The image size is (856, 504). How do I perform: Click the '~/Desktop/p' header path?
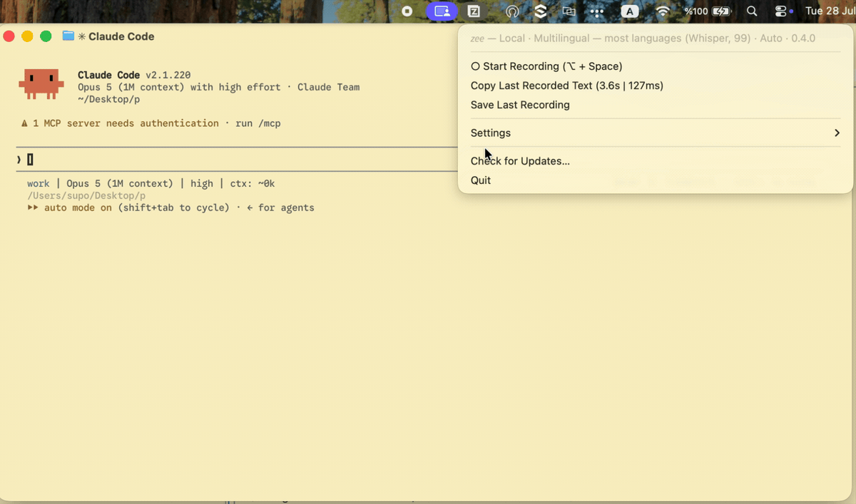(x=108, y=99)
